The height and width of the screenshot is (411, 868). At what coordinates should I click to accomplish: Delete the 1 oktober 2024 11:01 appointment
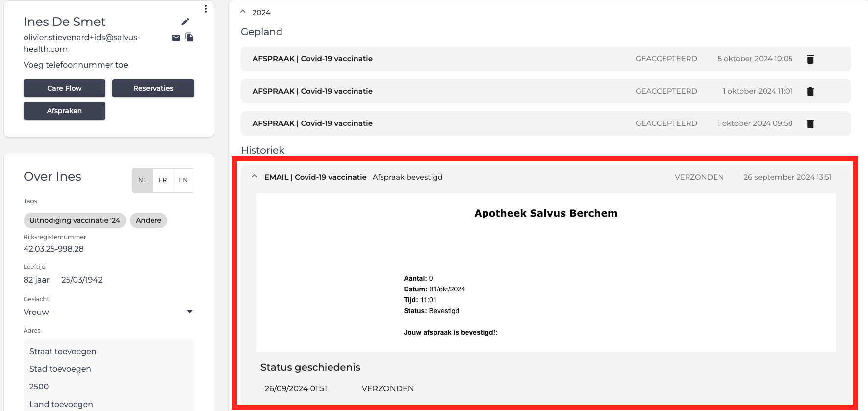pyautogui.click(x=810, y=92)
